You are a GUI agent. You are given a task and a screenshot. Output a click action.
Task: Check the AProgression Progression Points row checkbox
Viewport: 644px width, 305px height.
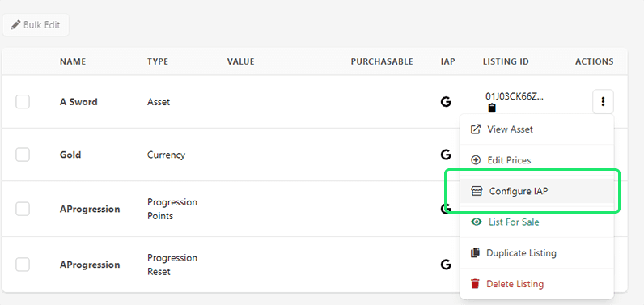point(23,209)
